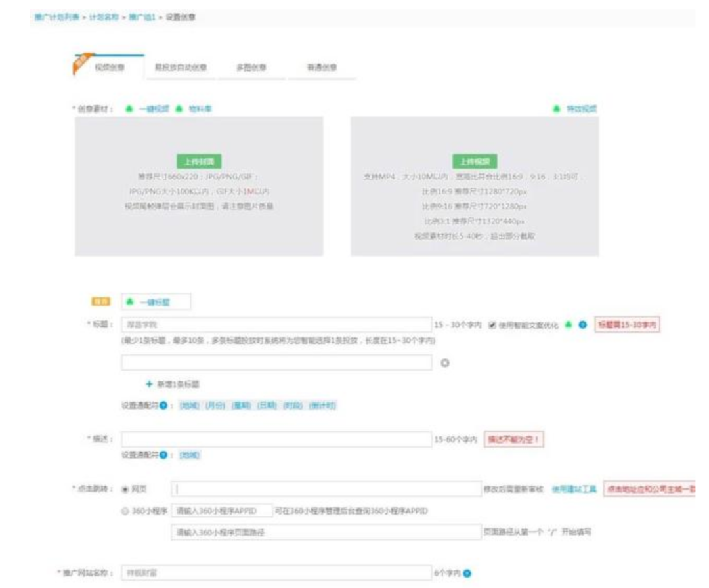
Task: Open the 计划名称 breadcrumb link
Action: pos(104,17)
